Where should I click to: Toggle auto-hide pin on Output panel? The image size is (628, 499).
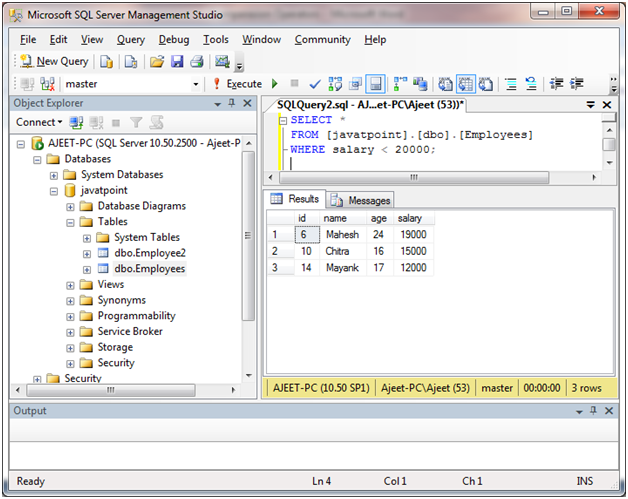click(593, 410)
